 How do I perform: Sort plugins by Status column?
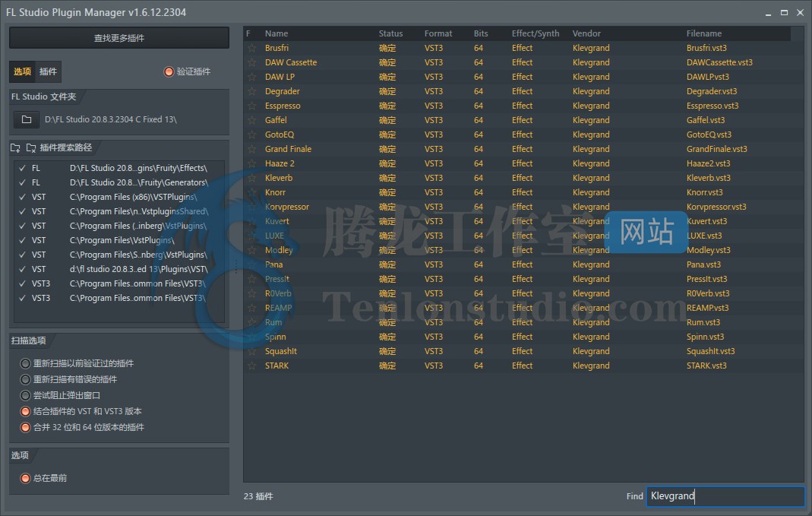click(x=390, y=33)
